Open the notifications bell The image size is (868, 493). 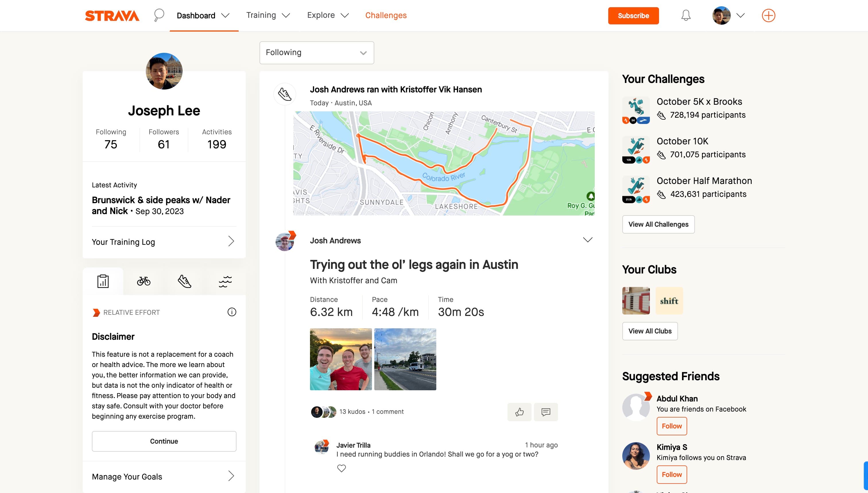686,15
